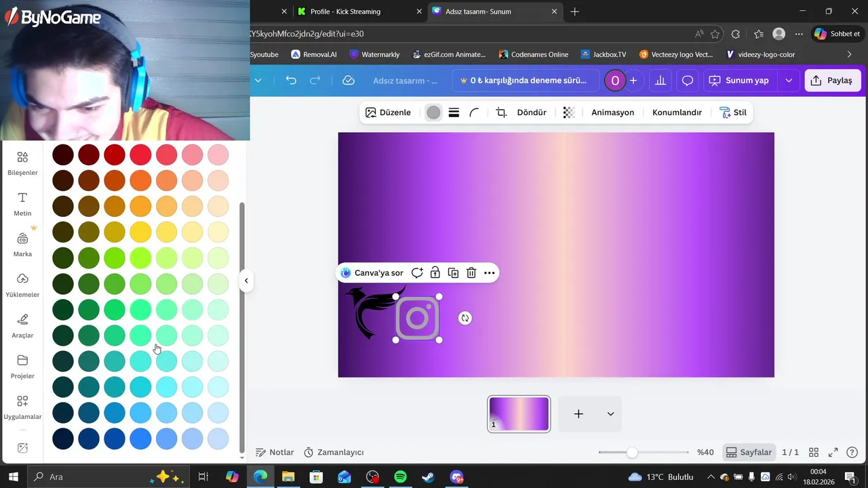Select the black bird logo on canvas
This screenshot has height=488, width=868.
coord(370,312)
